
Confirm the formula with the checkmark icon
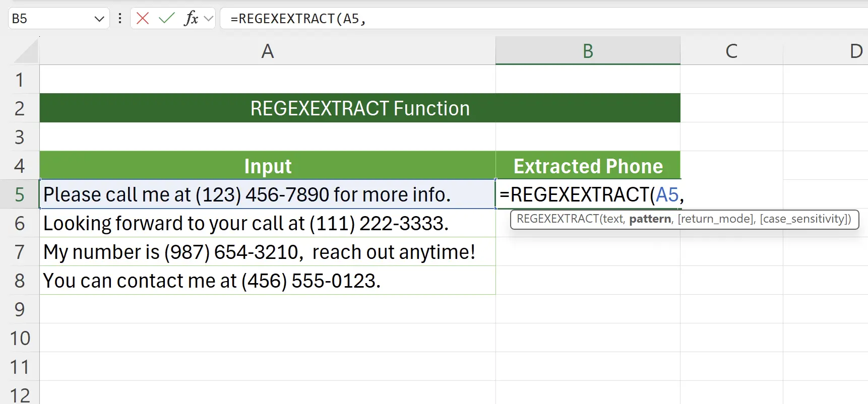coord(166,19)
